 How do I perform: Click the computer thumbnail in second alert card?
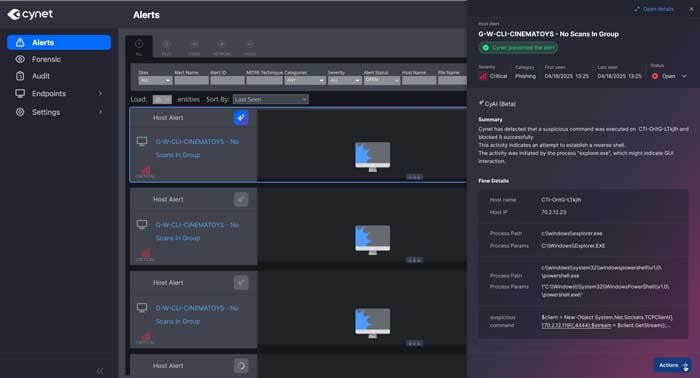373,240
